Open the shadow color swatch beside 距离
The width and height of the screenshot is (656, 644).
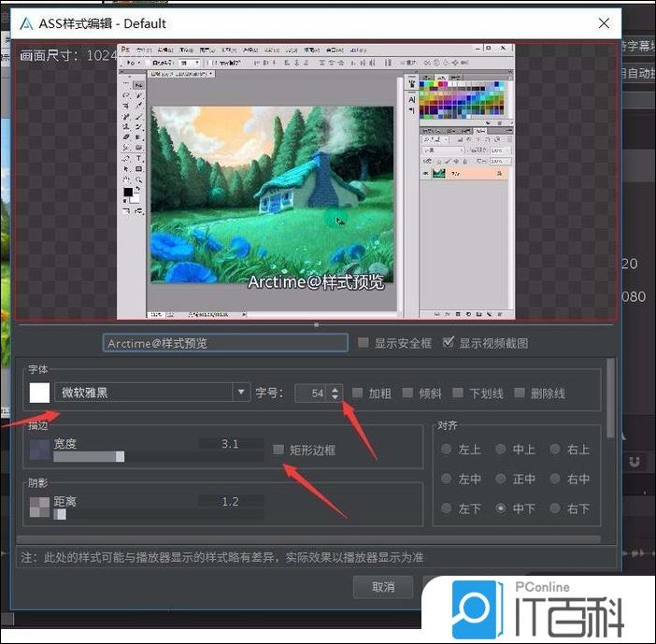[x=39, y=508]
